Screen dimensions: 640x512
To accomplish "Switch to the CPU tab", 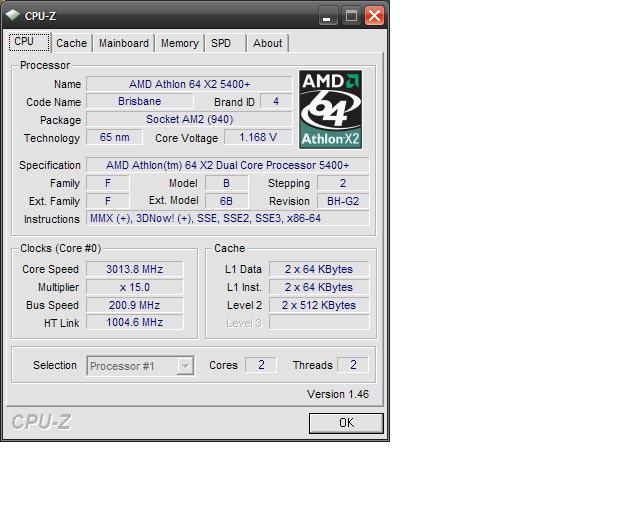I will 29,42.
